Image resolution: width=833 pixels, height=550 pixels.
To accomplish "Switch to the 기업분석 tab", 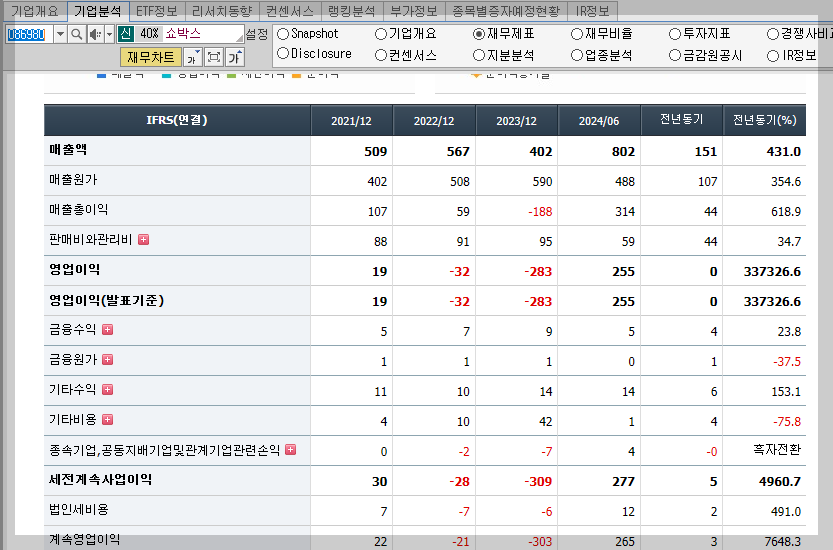I will tap(98, 11).
